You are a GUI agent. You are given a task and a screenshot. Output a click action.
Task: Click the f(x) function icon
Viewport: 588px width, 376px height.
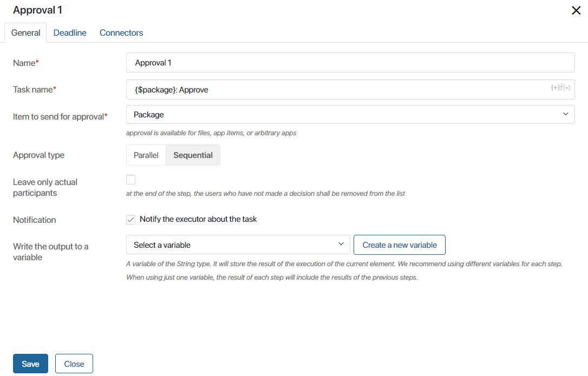point(565,87)
